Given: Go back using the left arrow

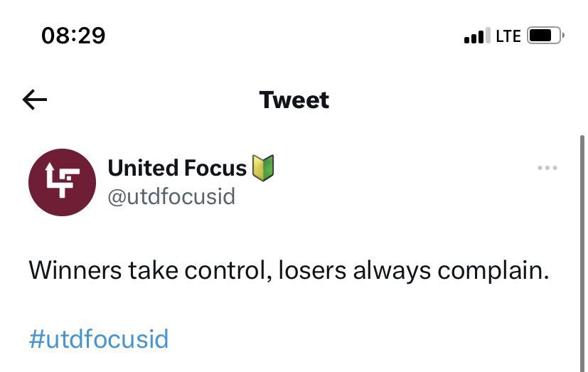Looking at the screenshot, I should 35,100.
